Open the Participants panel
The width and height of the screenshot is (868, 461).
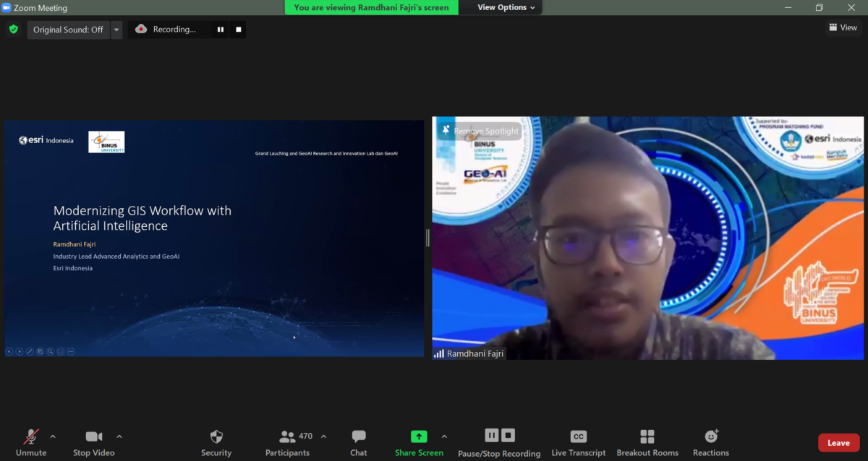pyautogui.click(x=287, y=443)
